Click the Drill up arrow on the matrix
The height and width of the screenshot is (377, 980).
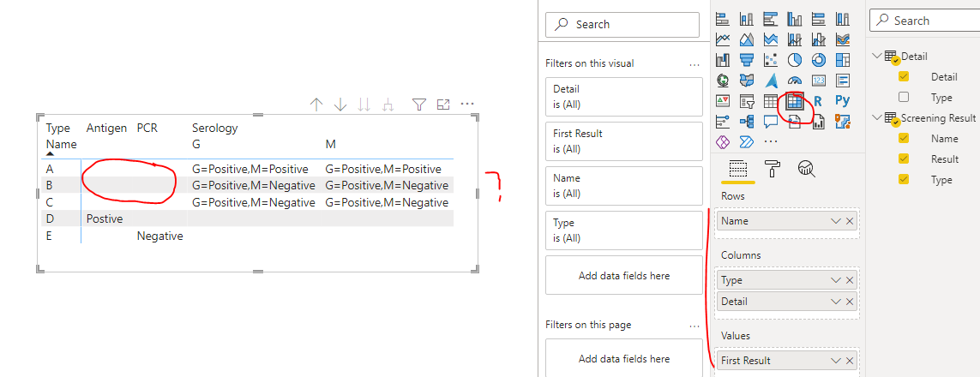(316, 105)
